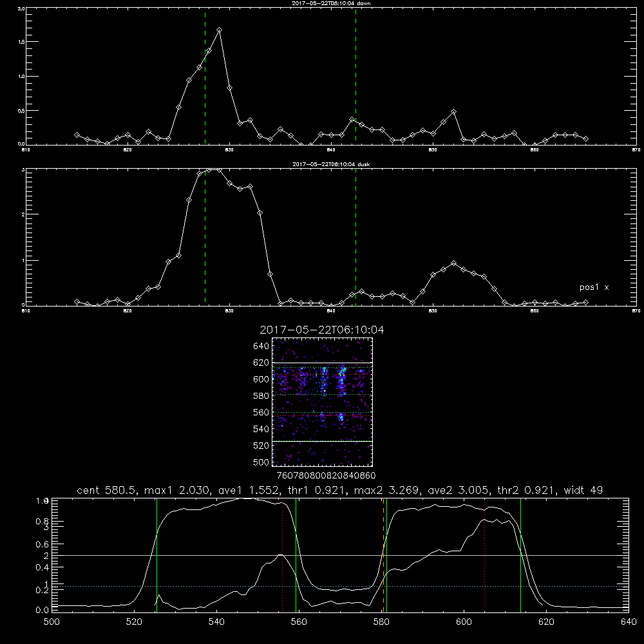Click right green dashed line in dawn plot

355,77
